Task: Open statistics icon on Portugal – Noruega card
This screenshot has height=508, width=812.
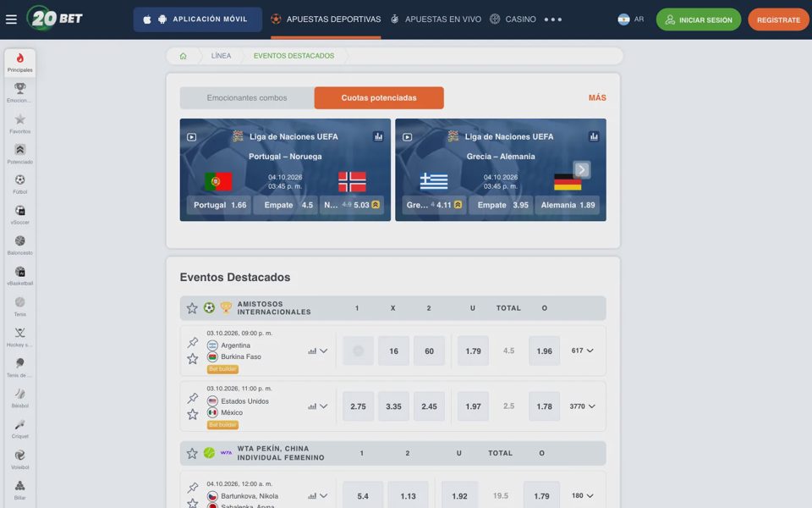Action: click(379, 136)
